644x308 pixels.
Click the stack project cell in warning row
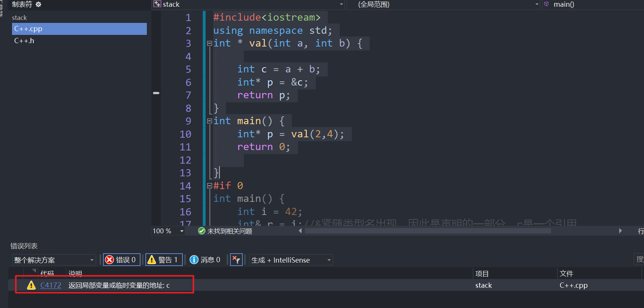484,285
